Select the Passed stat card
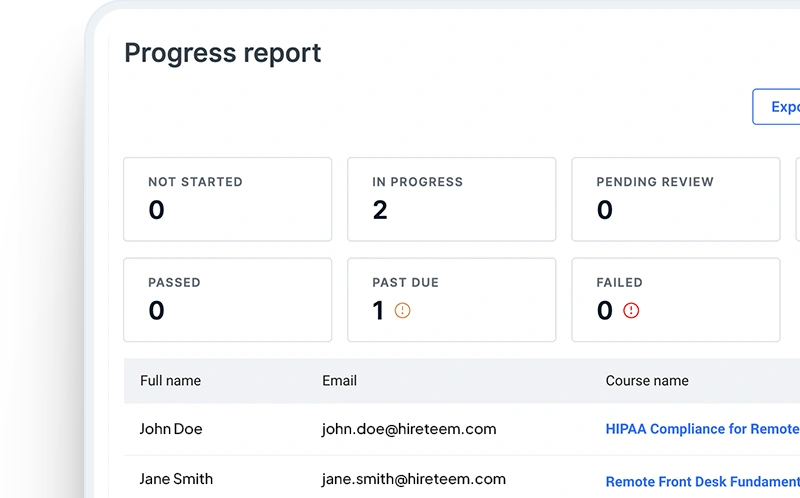Screen dimensions: 800x498 227,299
